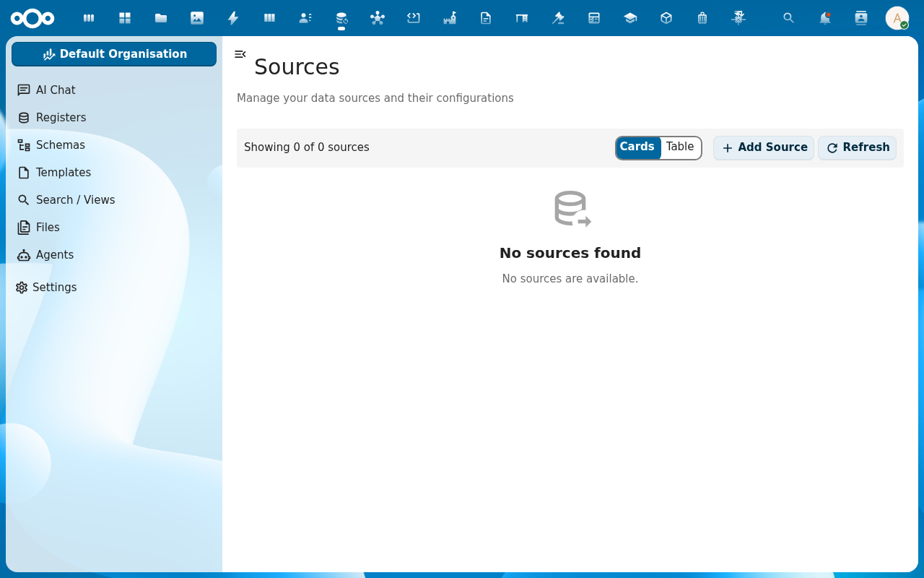Open the top bar search magnifier
Screen dimensions: 924x578
point(789,18)
